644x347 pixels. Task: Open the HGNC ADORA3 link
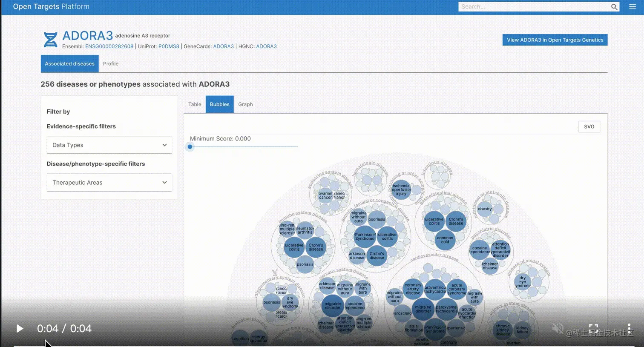[x=266, y=46]
